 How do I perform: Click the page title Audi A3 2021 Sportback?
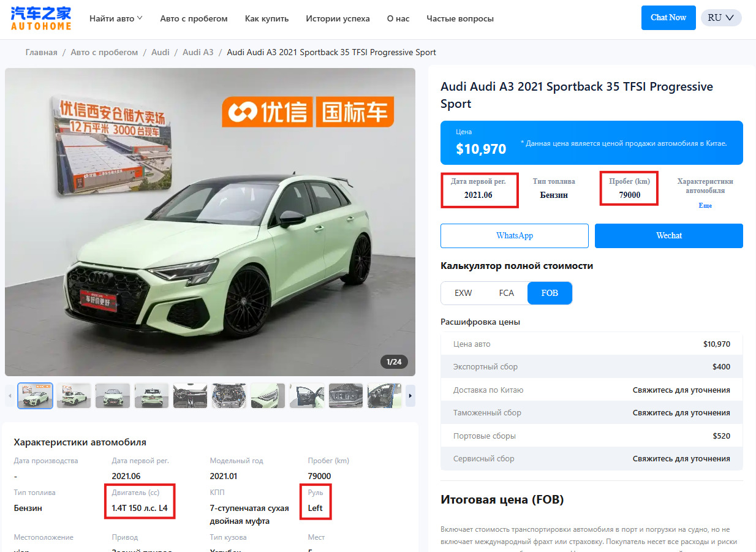576,95
